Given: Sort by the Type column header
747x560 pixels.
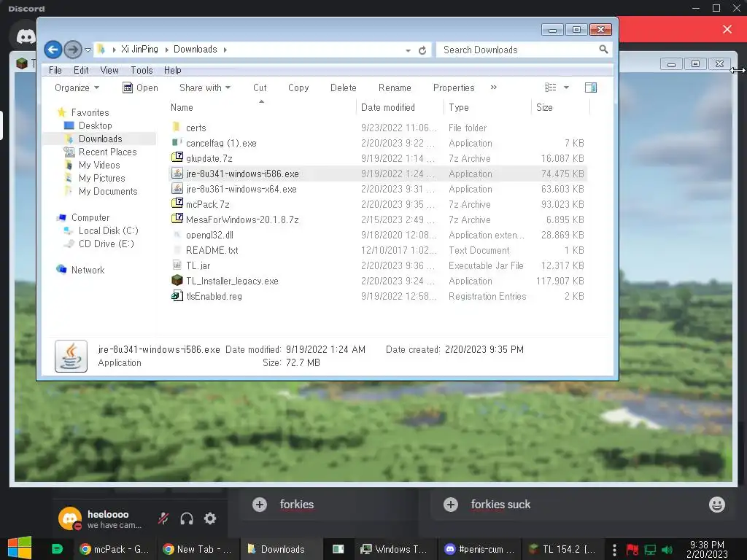Looking at the screenshot, I should point(458,108).
